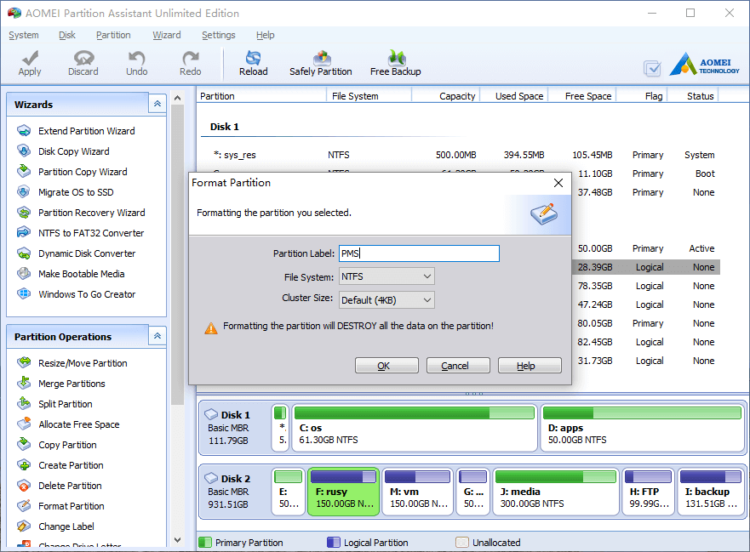This screenshot has height=552, width=750.
Task: Choose Resize/Move Partition operation
Action: pos(83,363)
